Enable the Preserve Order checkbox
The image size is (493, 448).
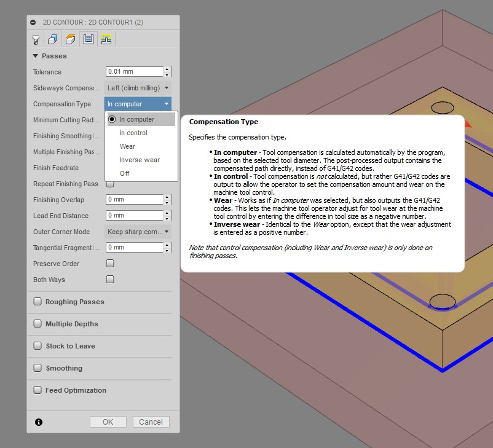[110, 264]
